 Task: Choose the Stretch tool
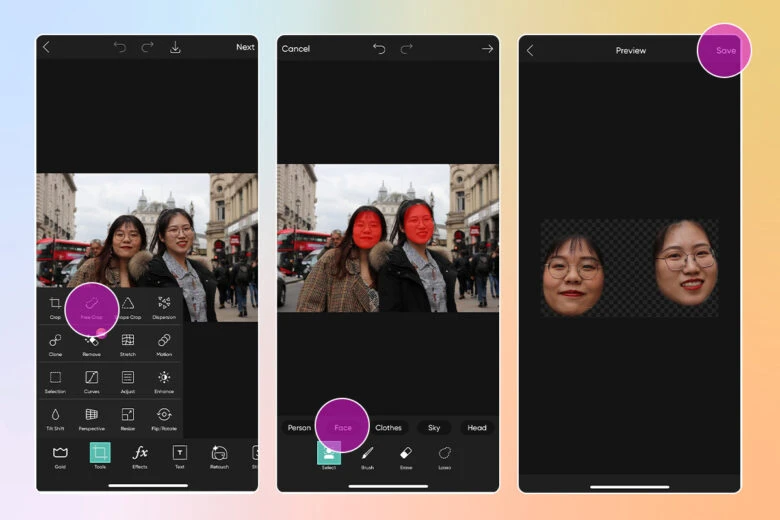pos(128,343)
